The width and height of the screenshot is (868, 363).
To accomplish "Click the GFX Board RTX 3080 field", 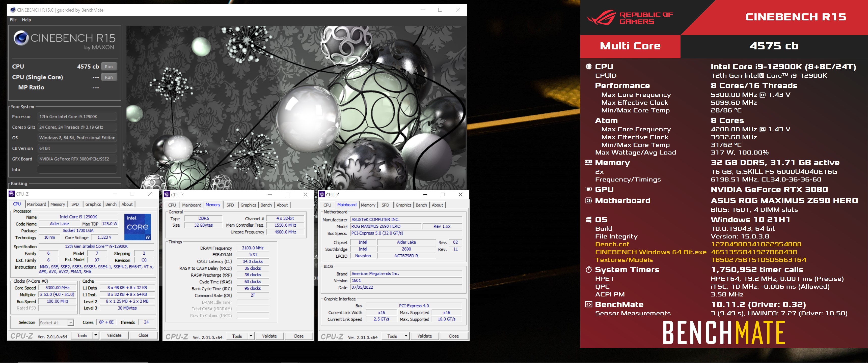I will pos(77,159).
